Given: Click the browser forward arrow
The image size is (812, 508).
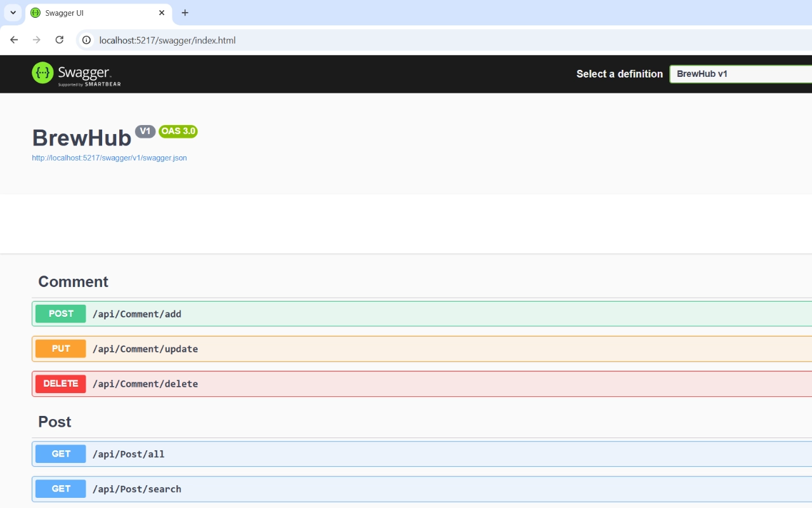Looking at the screenshot, I should [x=37, y=40].
